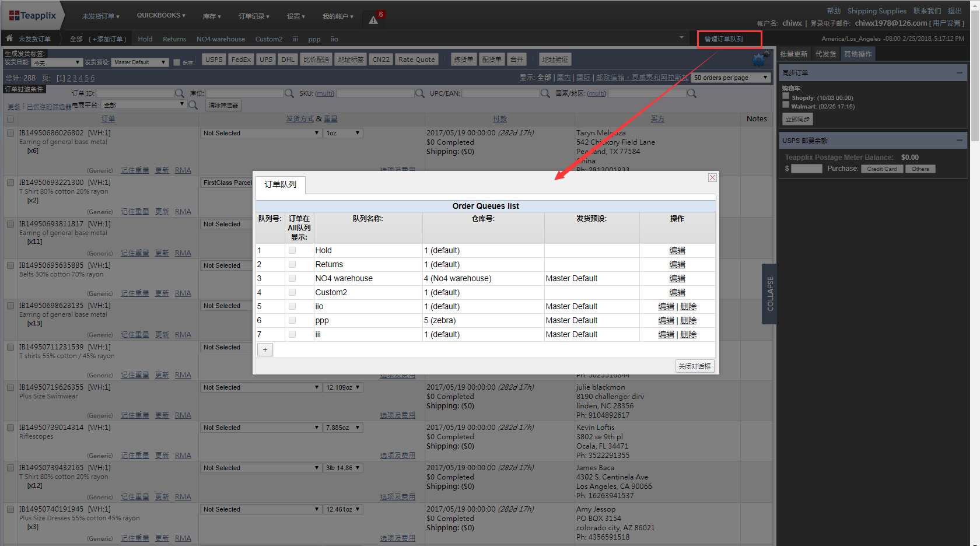Click the vertical COLLAPSE sidebar handle
The width and height of the screenshot is (980, 546).
tap(769, 293)
